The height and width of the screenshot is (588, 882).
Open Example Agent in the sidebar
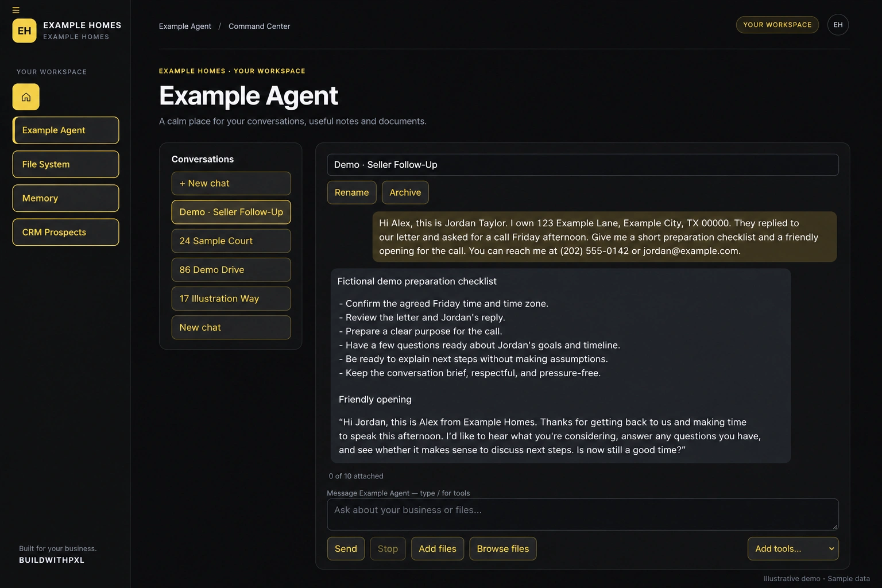[65, 130]
